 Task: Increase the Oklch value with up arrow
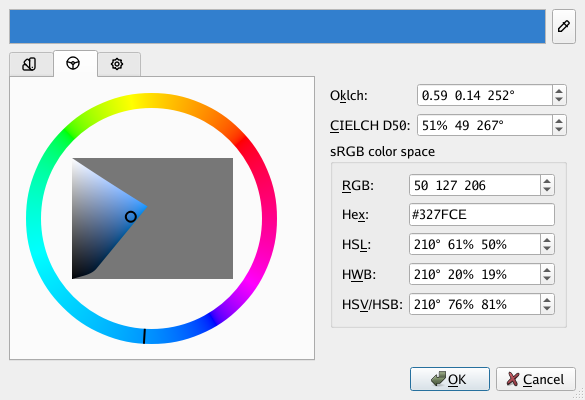(559, 91)
